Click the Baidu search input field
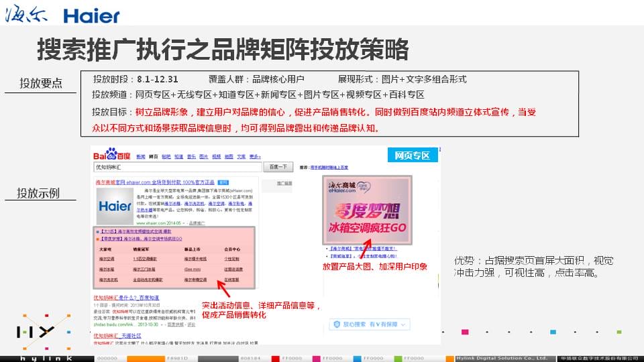 177,167
